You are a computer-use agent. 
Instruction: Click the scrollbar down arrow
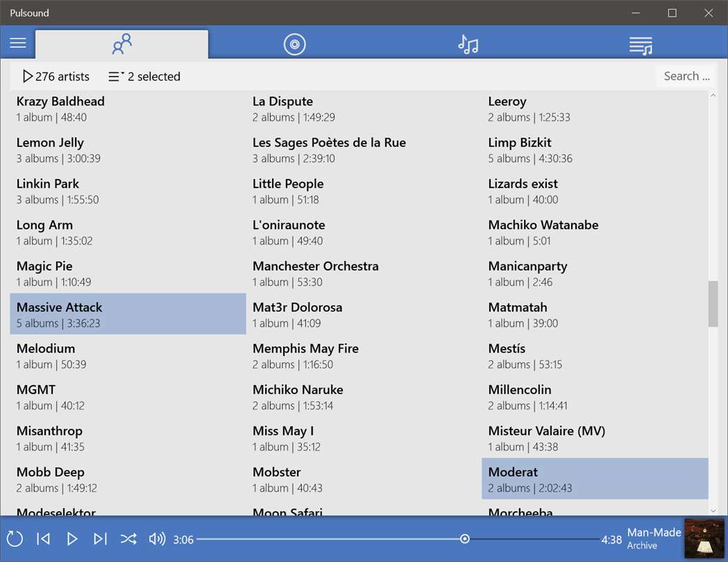713,511
